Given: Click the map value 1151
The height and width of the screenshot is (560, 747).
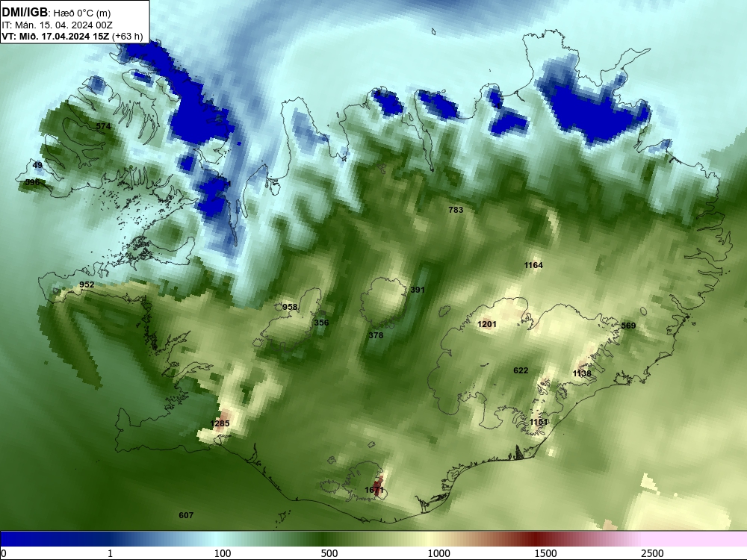Looking at the screenshot, I should tap(539, 422).
